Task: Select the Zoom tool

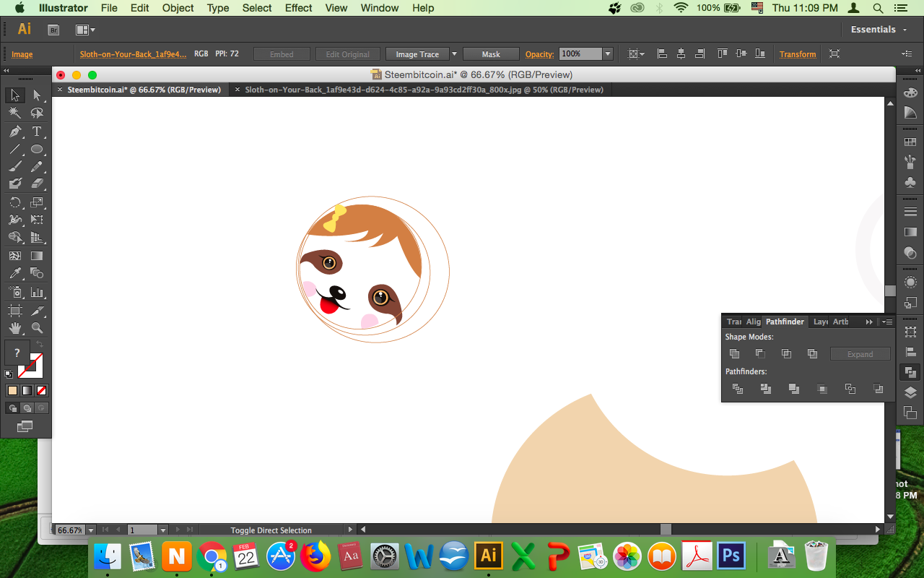Action: click(37, 328)
